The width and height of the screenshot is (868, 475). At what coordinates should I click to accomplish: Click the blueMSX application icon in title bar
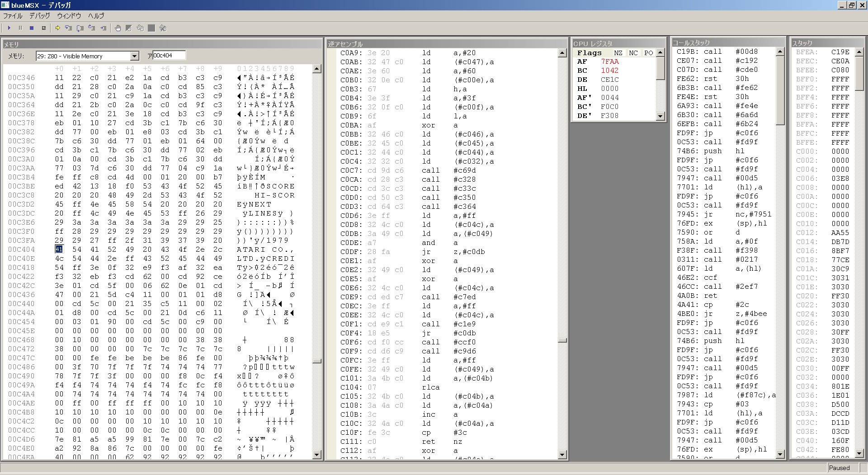tap(5, 5)
